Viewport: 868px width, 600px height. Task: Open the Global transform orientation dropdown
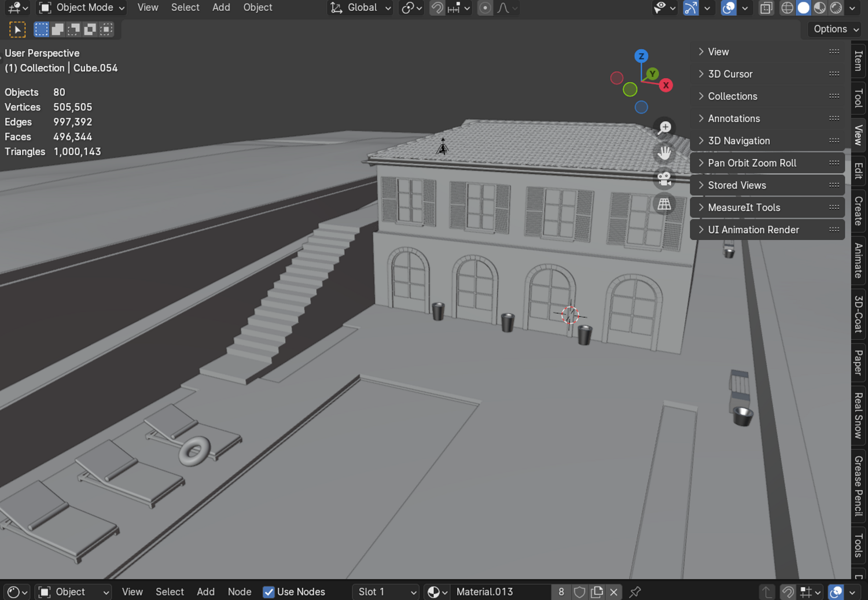point(361,8)
